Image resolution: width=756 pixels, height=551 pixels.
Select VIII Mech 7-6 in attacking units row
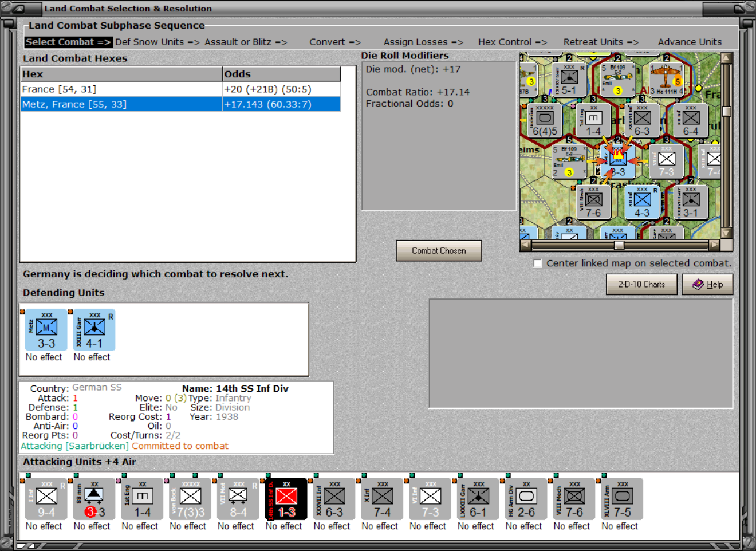tap(574, 499)
